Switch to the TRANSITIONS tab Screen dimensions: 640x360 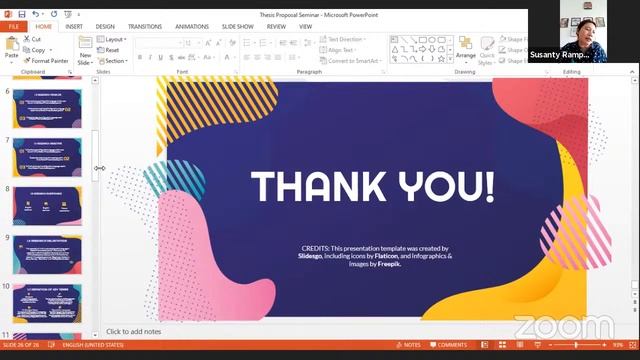coord(145,27)
